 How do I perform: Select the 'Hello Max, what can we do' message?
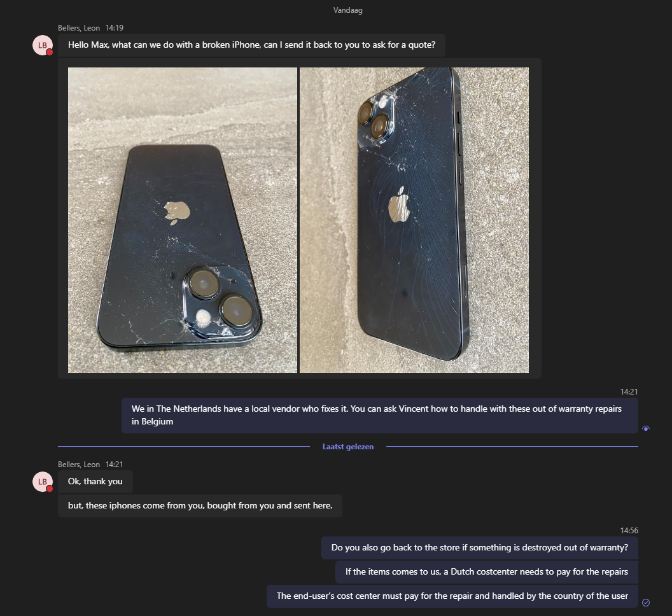click(x=251, y=45)
